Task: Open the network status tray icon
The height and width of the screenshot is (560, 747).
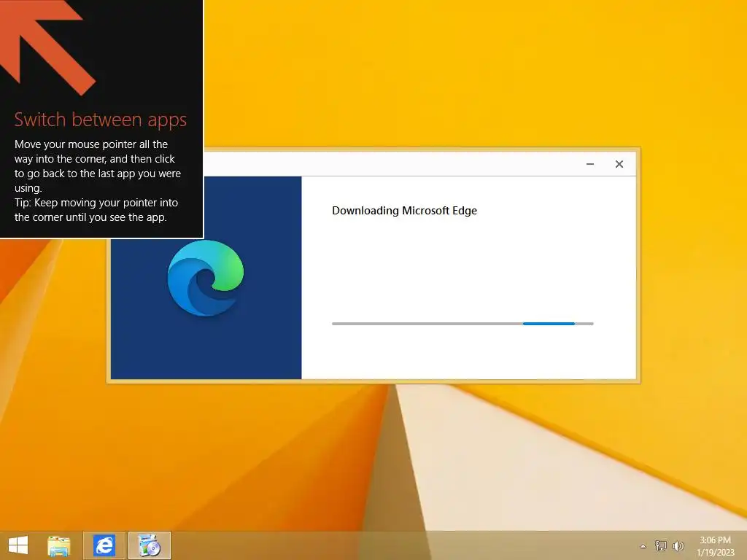Action: (x=660, y=545)
